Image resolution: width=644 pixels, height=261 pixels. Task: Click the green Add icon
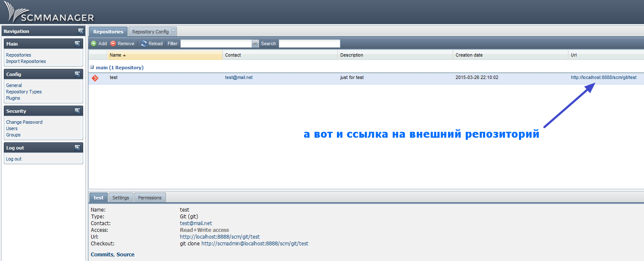(x=94, y=43)
